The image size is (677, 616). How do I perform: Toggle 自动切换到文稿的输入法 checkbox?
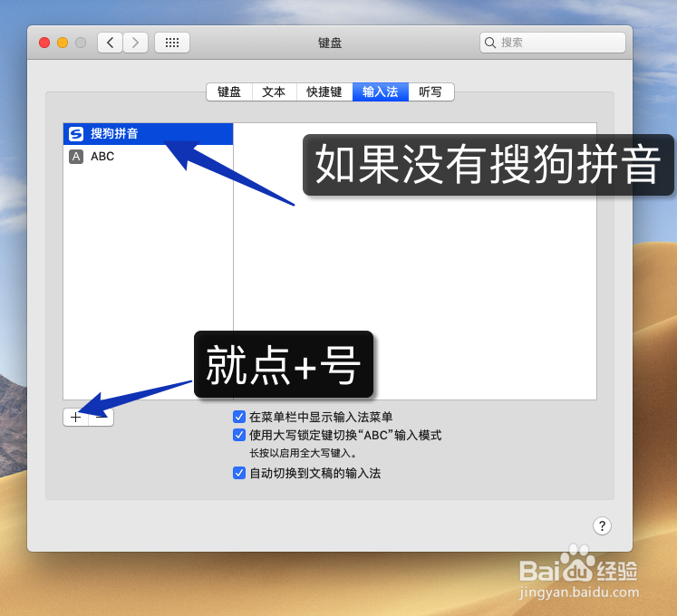239,473
